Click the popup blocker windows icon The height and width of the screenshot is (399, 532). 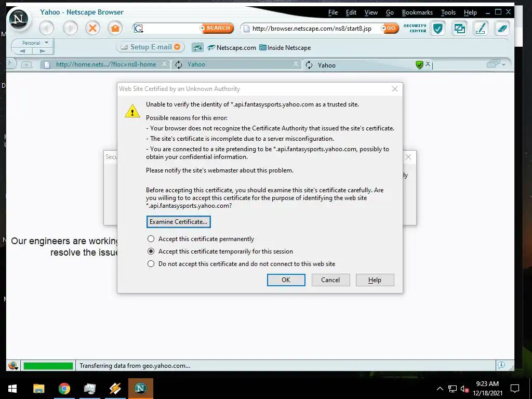[x=459, y=28]
